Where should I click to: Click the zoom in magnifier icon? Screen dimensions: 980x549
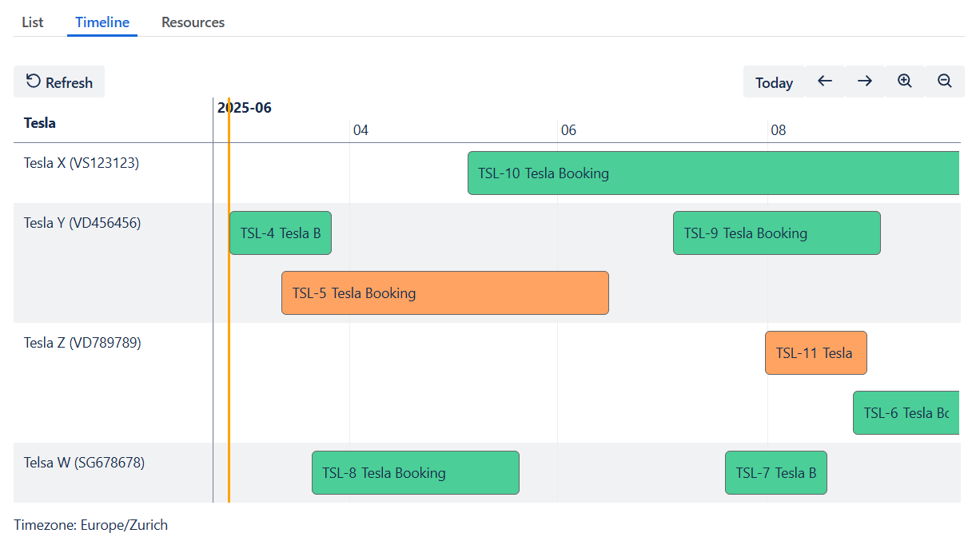pyautogui.click(x=904, y=81)
